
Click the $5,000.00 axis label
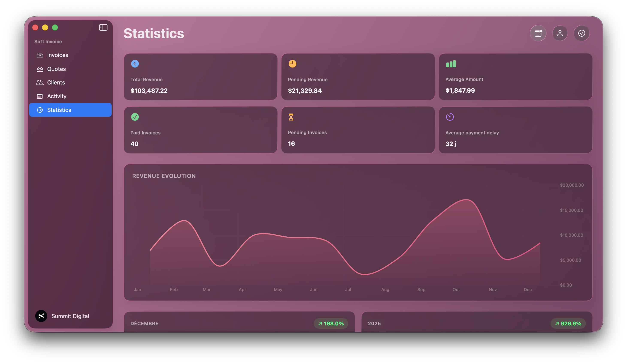pos(571,260)
